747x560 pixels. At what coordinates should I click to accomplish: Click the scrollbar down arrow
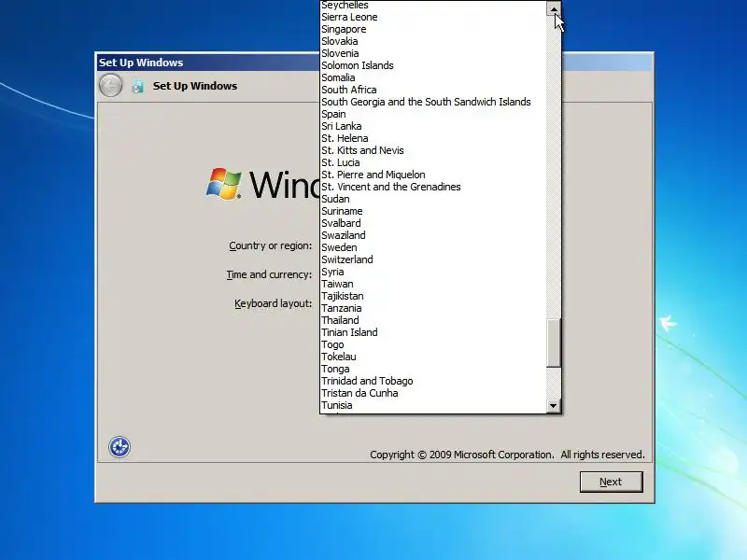point(554,406)
